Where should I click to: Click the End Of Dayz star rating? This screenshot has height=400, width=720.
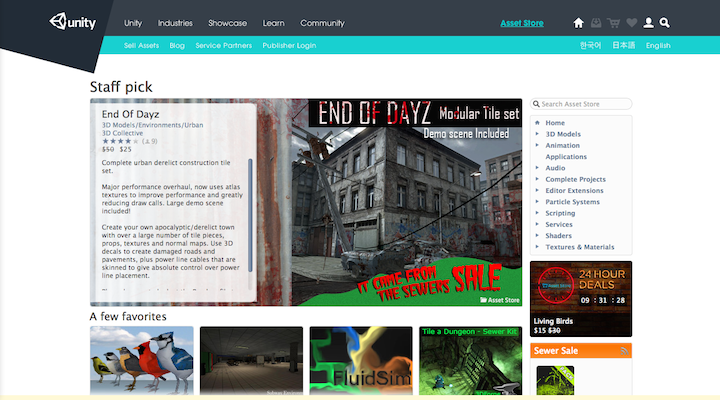120,141
